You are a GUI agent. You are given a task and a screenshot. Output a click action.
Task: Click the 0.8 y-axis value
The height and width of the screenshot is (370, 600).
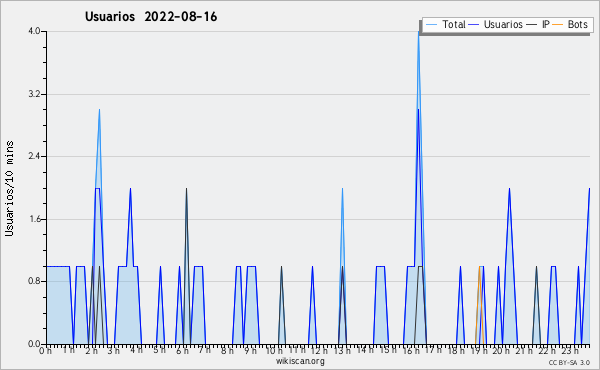pyautogui.click(x=34, y=281)
